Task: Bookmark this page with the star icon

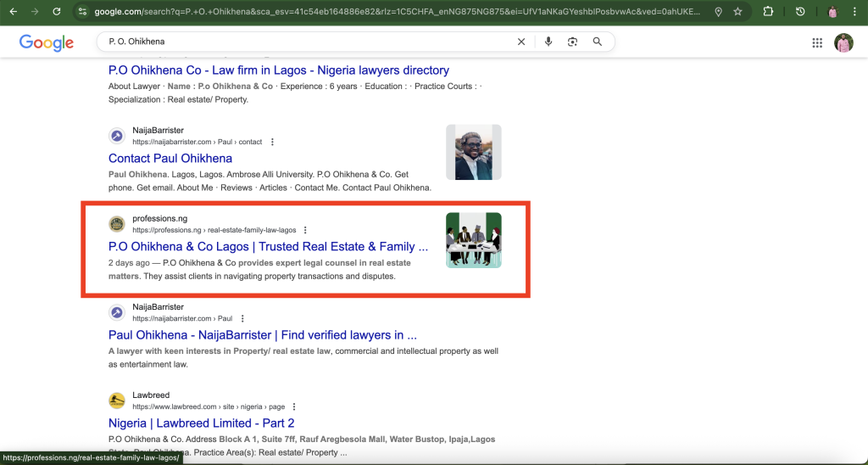Action: click(737, 12)
